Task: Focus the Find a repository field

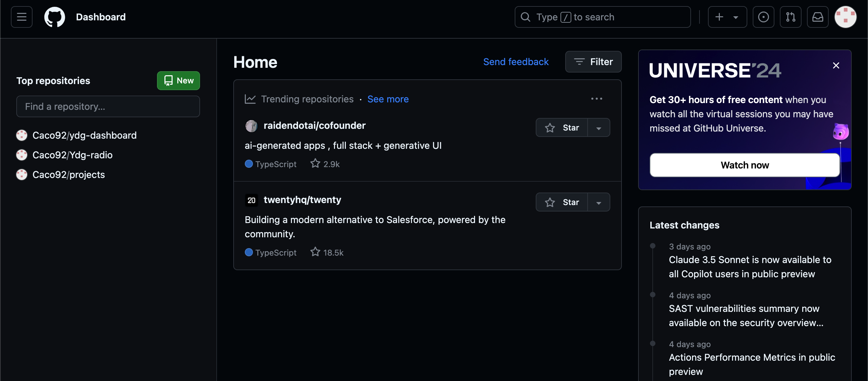Action: (108, 106)
